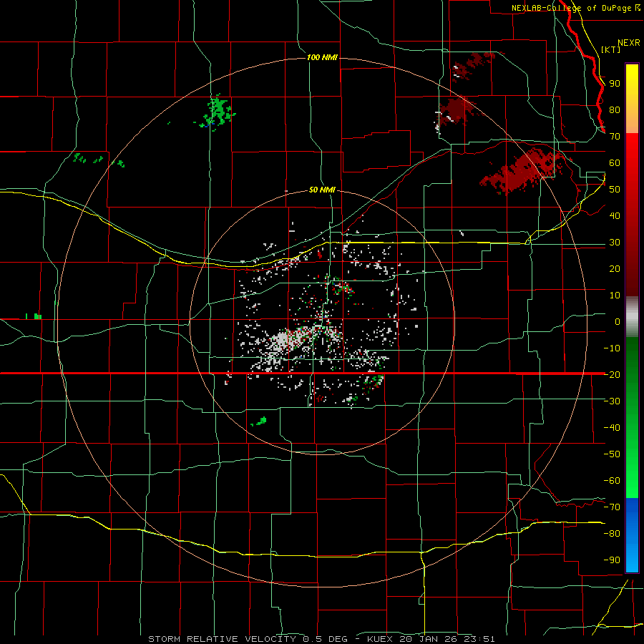
Task: Pick the gray zero-velocity color bar segment
Action: click(x=632, y=317)
